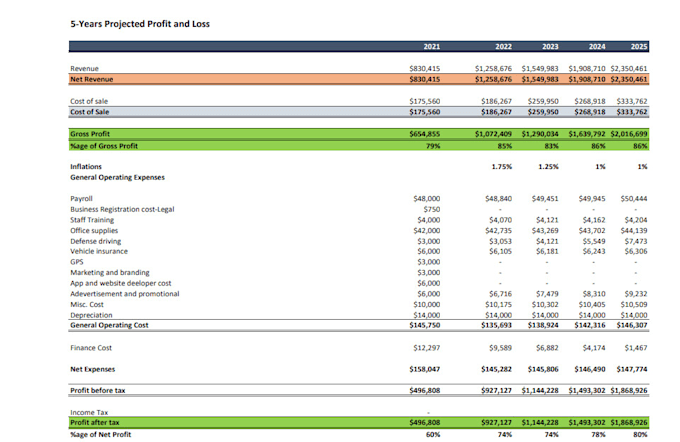Select the Gross Profit row label

[90, 134]
